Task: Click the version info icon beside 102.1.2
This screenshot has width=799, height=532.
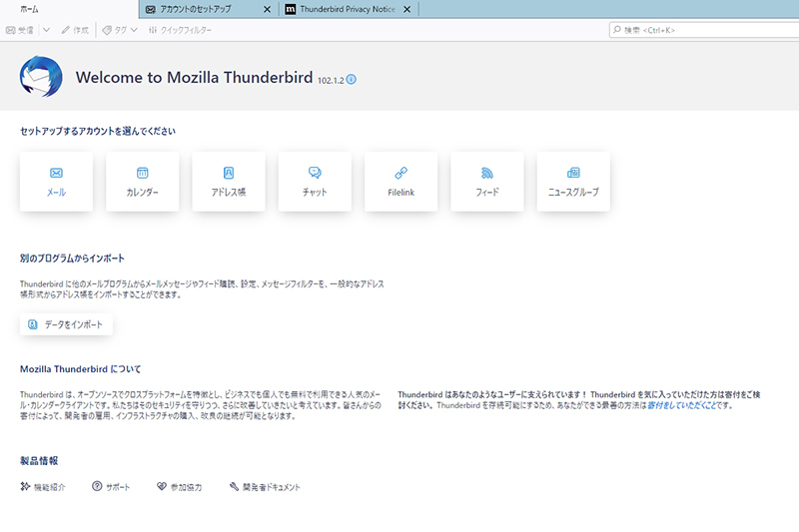Action: (352, 79)
